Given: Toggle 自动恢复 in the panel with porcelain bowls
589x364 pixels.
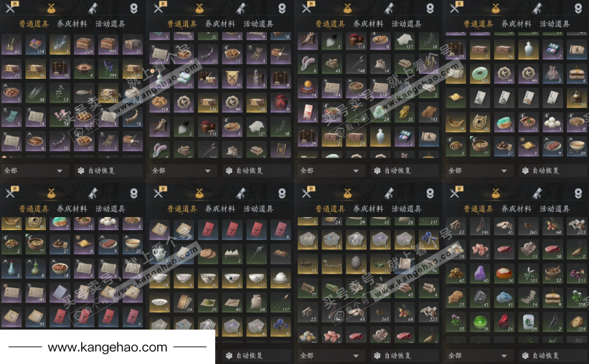Looking at the screenshot, I should 249,355.
